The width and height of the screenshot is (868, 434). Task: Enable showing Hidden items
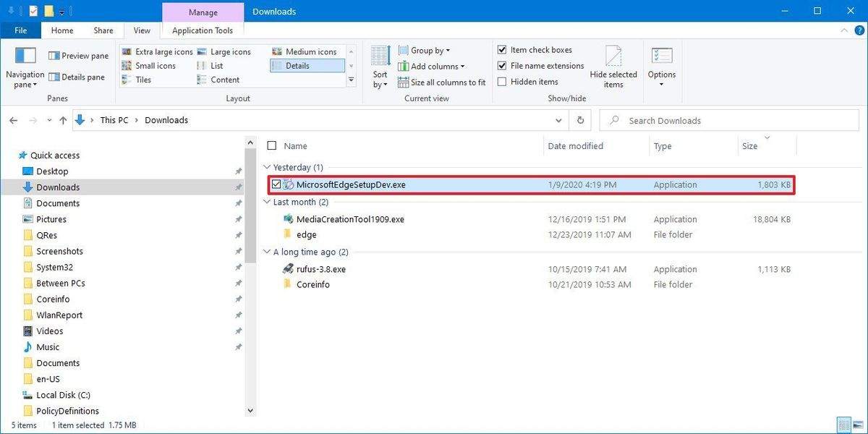click(503, 82)
